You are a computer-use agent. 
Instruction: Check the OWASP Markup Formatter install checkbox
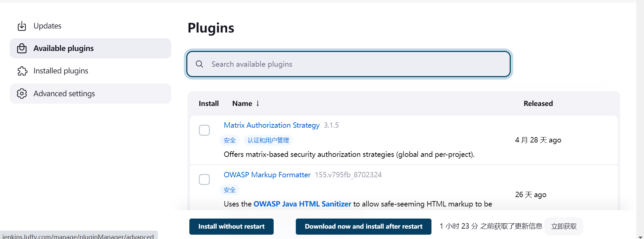(204, 179)
